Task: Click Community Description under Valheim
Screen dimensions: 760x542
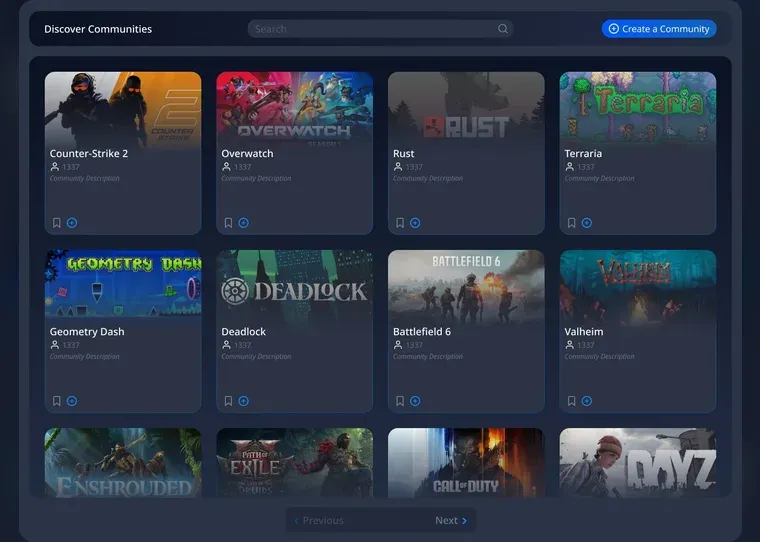Action: [x=599, y=356]
